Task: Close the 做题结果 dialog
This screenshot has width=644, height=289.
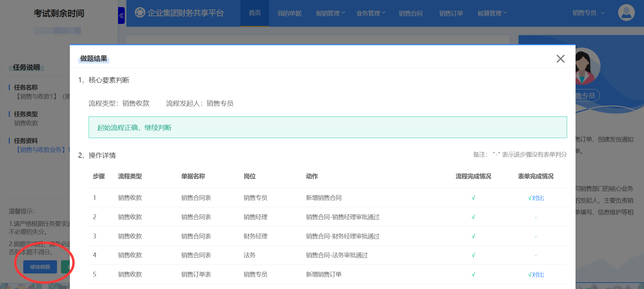Action: pos(560,59)
